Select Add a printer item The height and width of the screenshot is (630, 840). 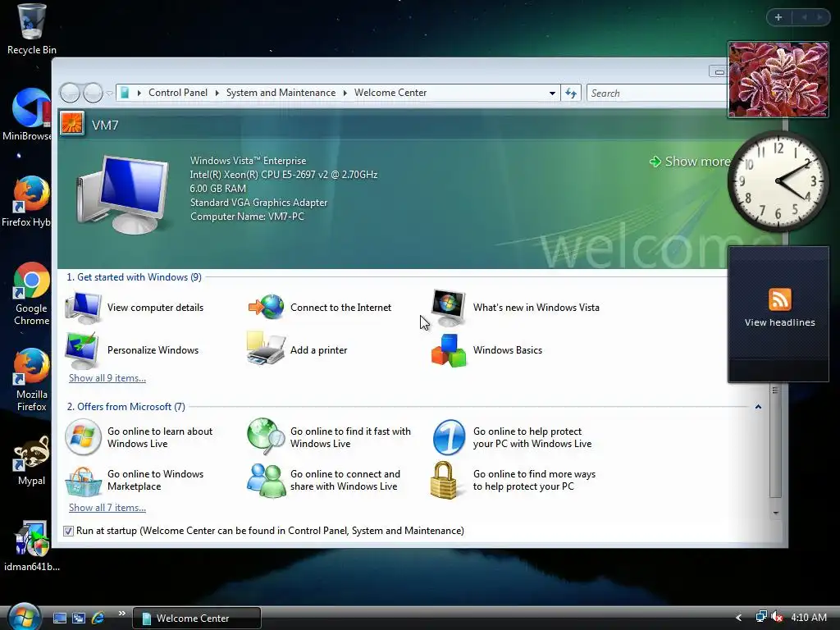click(x=297, y=350)
